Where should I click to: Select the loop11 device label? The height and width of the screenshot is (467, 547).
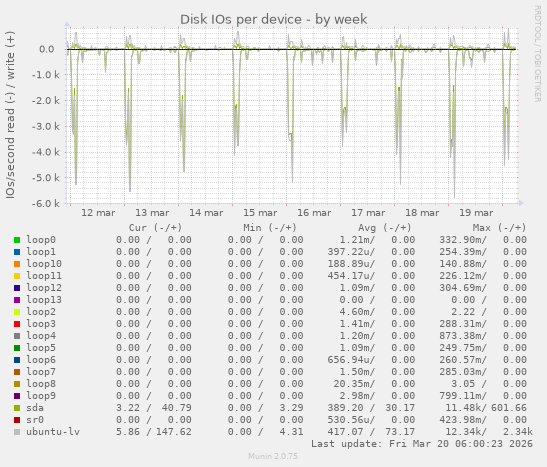pos(44,276)
